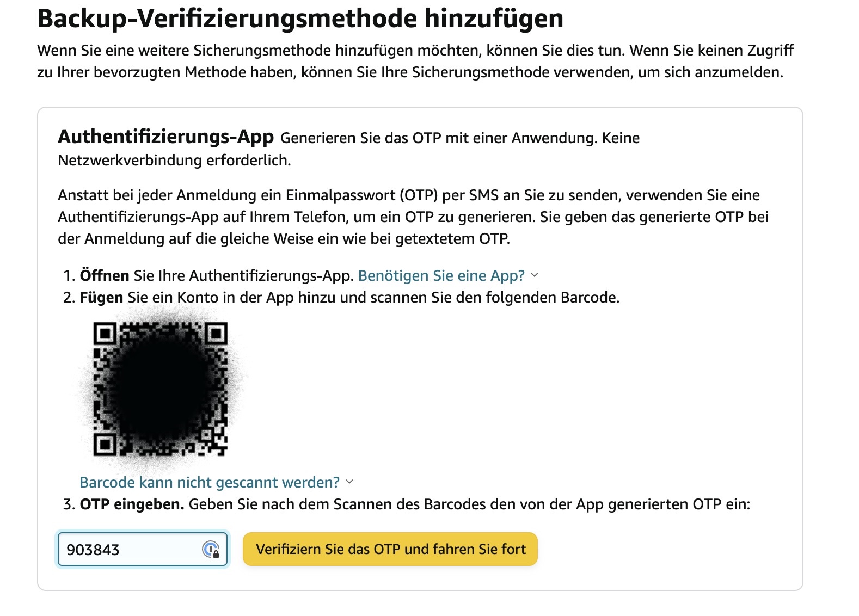The image size is (859, 616).
Task: Click the "Netzwerkverbindung erforderlich." text line
Action: pos(174,161)
